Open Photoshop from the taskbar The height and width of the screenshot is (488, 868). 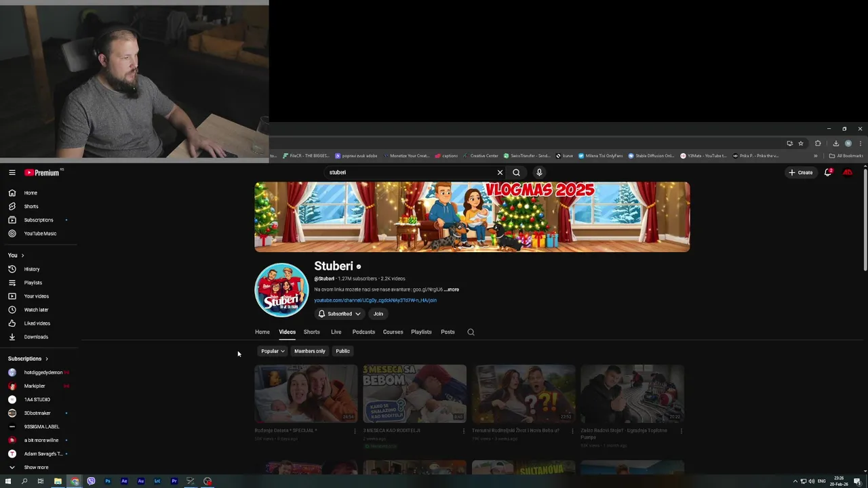pos(107,481)
